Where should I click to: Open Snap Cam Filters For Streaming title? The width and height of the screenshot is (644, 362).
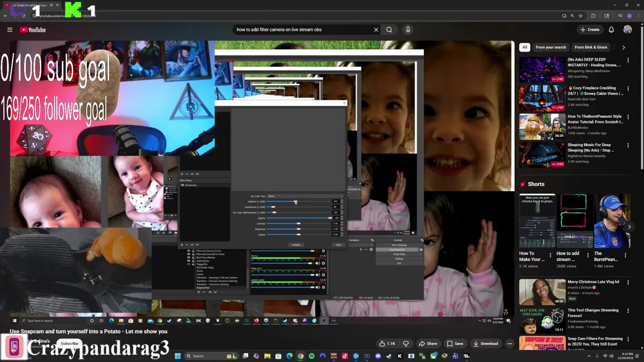point(595,341)
